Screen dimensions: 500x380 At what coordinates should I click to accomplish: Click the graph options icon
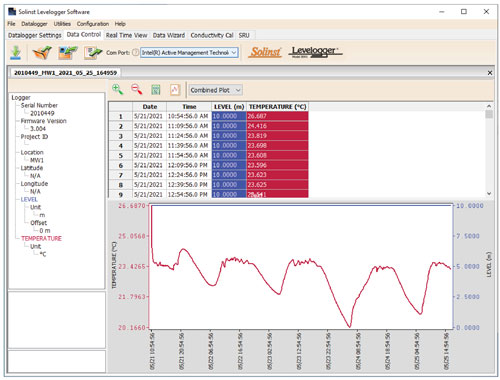click(x=175, y=90)
